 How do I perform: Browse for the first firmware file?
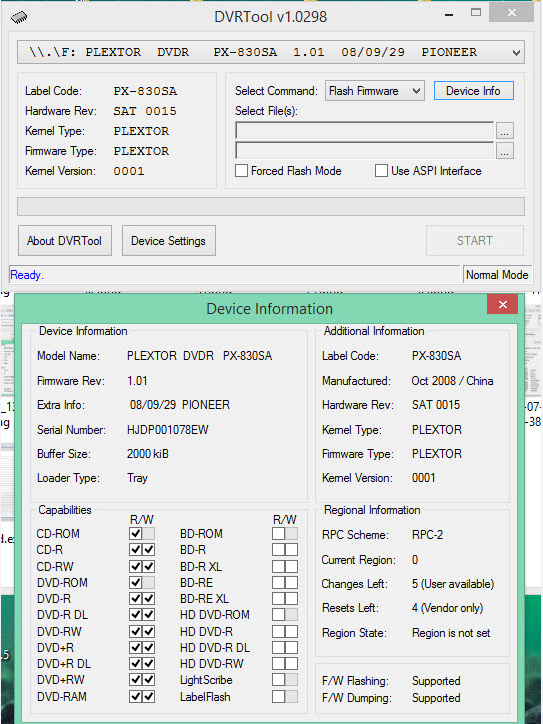point(504,131)
